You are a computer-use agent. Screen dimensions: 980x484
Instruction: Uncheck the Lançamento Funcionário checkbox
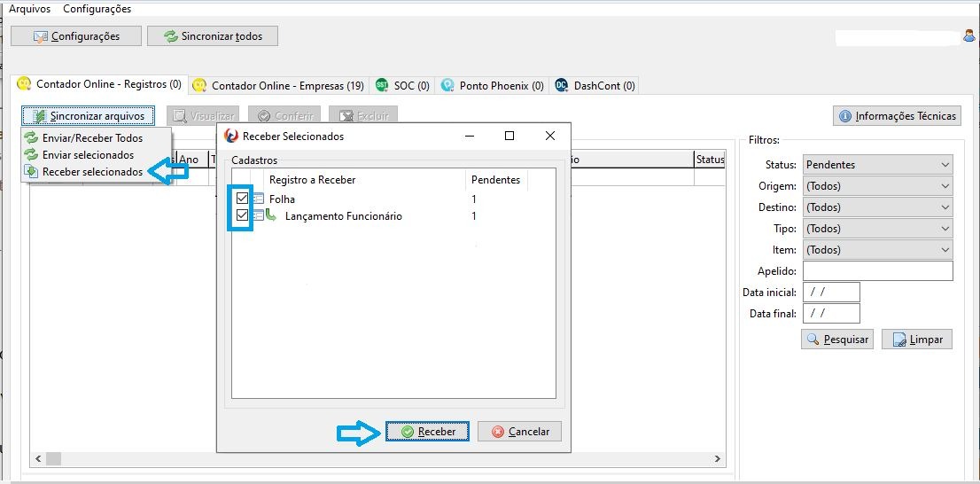(x=243, y=215)
